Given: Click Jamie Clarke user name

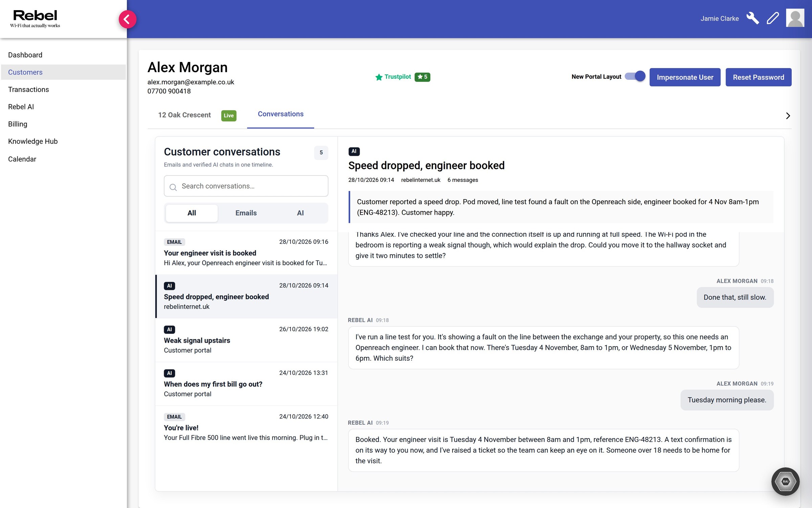Looking at the screenshot, I should (719, 19).
